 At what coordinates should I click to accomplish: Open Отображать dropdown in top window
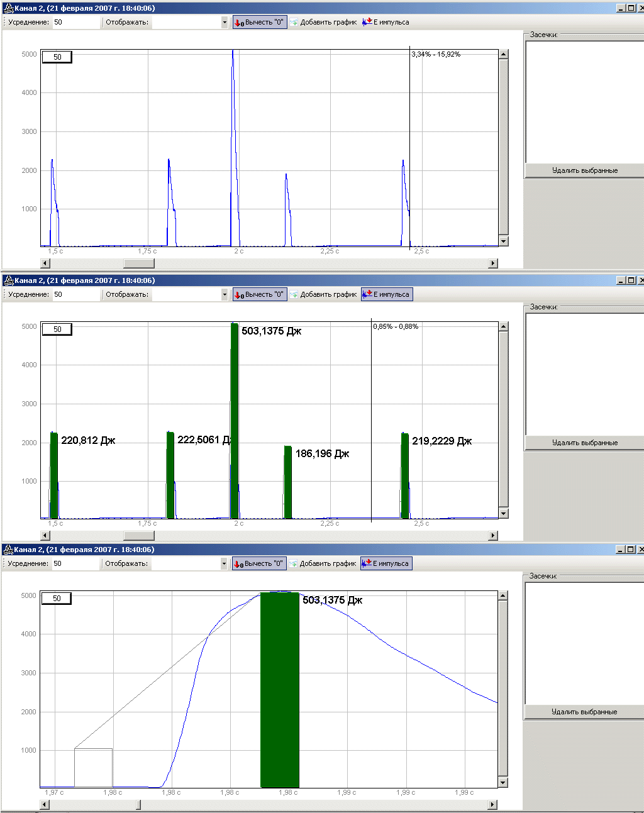click(x=225, y=22)
